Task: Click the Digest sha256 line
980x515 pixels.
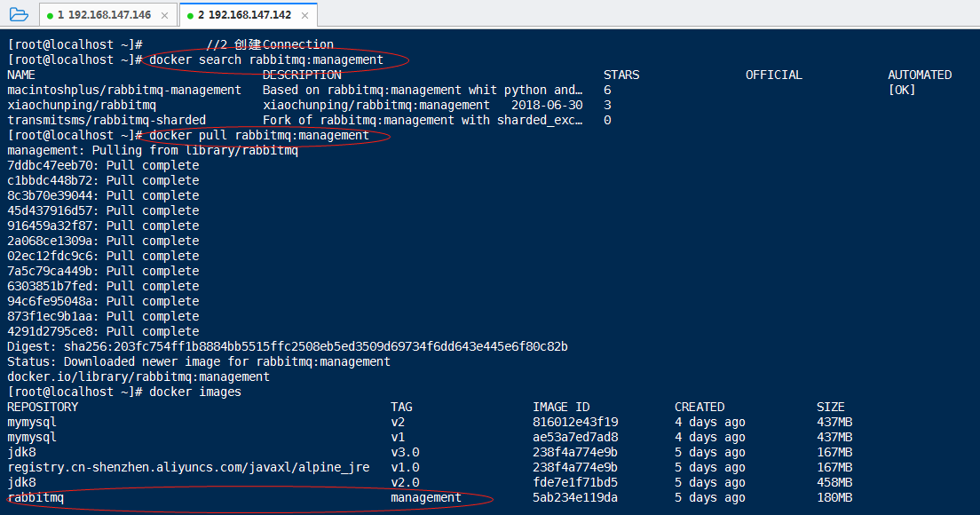Action: pyautogui.click(x=288, y=346)
